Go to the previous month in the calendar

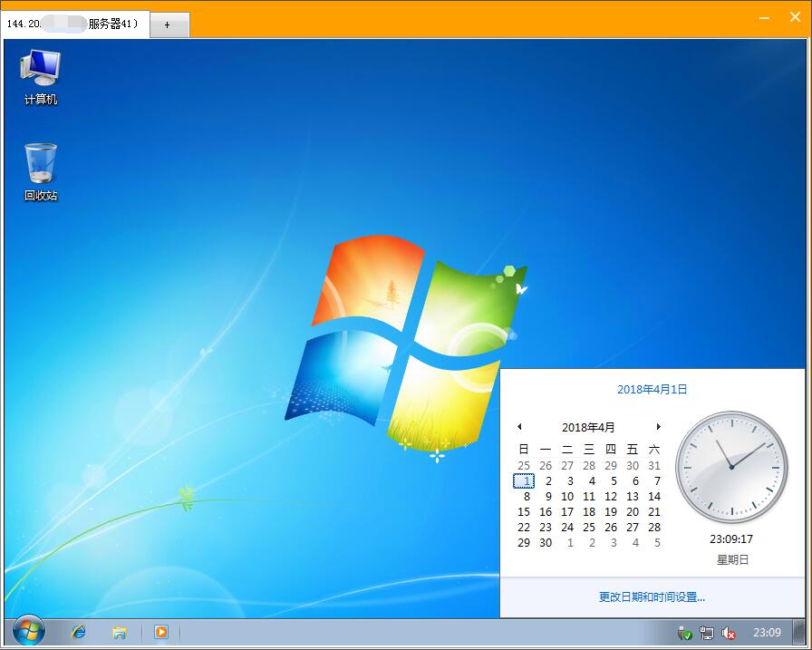(x=519, y=426)
